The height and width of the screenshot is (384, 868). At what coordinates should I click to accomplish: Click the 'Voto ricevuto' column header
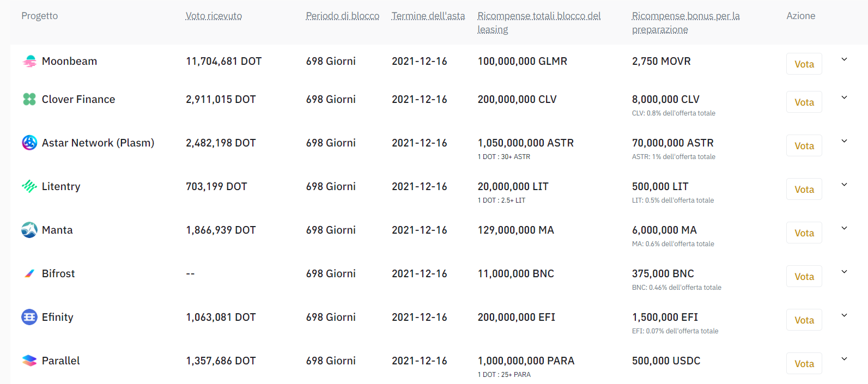click(214, 16)
